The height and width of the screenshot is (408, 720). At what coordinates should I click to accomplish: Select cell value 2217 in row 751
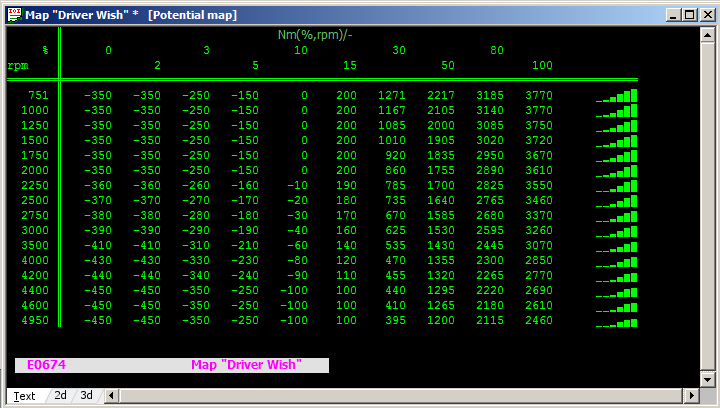point(441,95)
